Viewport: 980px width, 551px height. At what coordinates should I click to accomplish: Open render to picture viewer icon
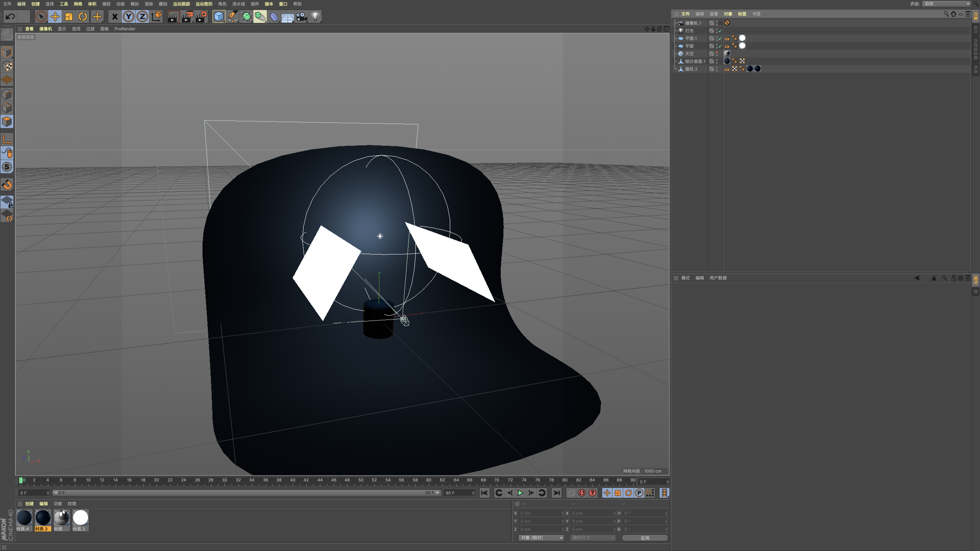(187, 17)
